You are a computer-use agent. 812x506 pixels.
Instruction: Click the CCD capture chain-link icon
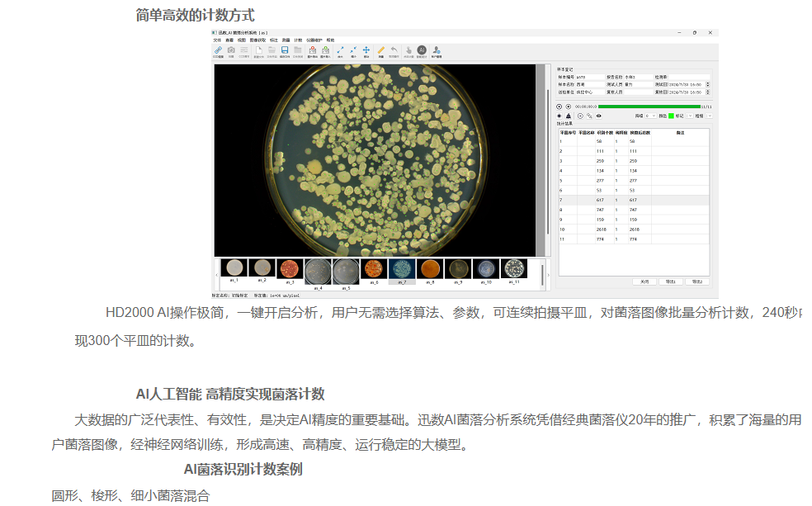click(x=218, y=50)
